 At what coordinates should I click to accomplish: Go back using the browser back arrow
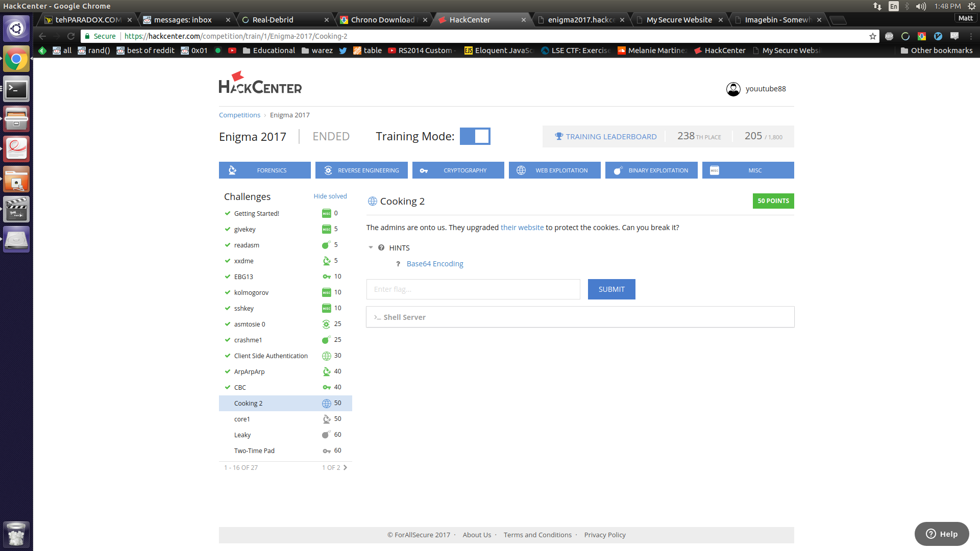click(42, 36)
